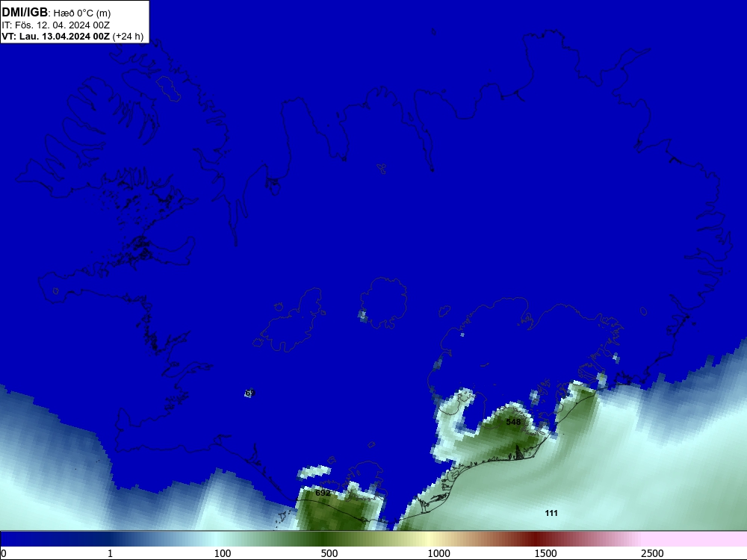Click the pale yellow section of legend bar
The image size is (747, 560).
click(x=429, y=539)
